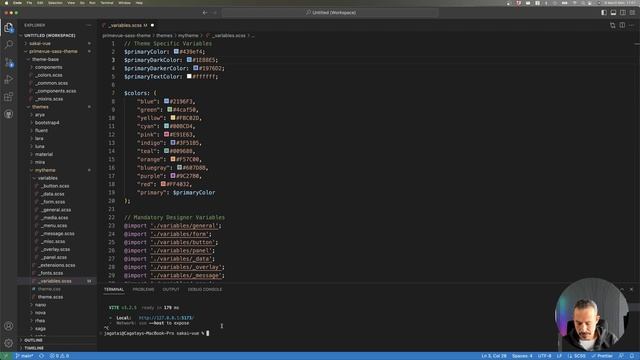Expand the components folder
This screenshot has width=640, height=360.
point(48,67)
